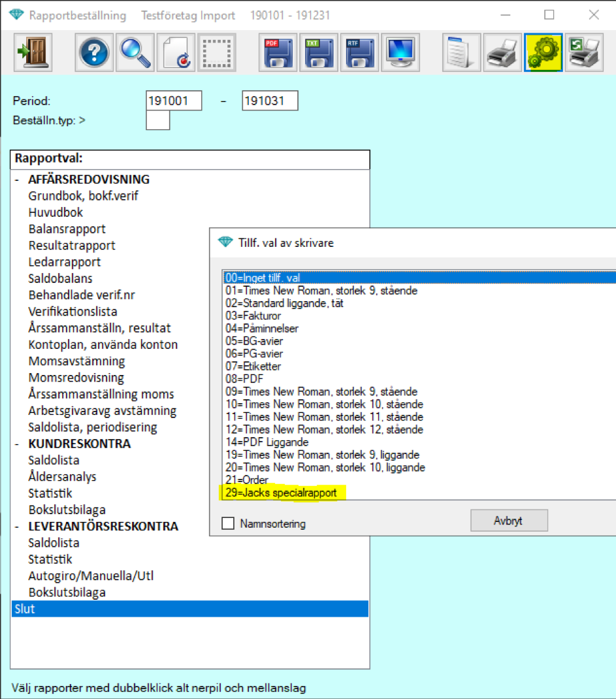The width and height of the screenshot is (616, 699).
Task: Collapse the LEVERANTÖRSRESKONTRA section
Action: 17,527
